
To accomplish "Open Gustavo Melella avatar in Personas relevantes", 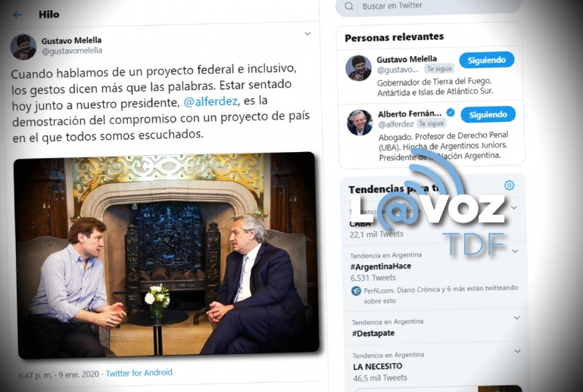I will pos(358,68).
